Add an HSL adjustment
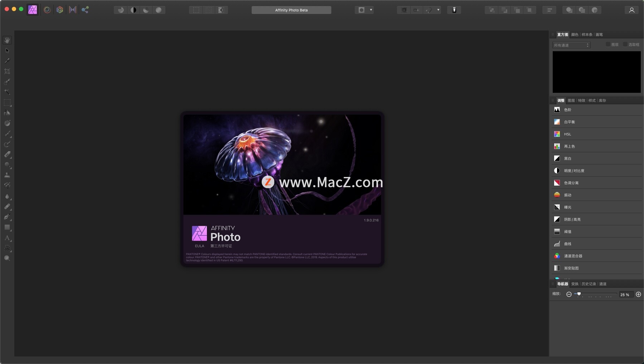Screen dimensions: 644x364 click(x=596, y=134)
